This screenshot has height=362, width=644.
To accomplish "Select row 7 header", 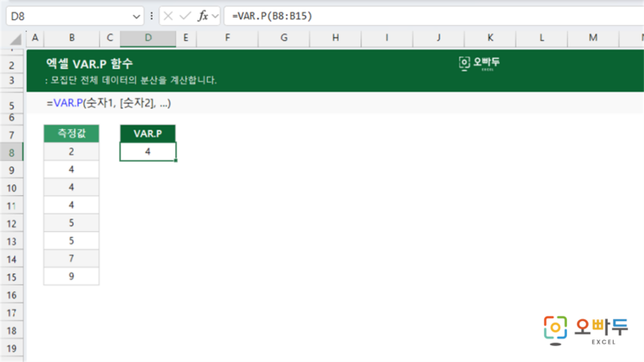I will [x=12, y=135].
